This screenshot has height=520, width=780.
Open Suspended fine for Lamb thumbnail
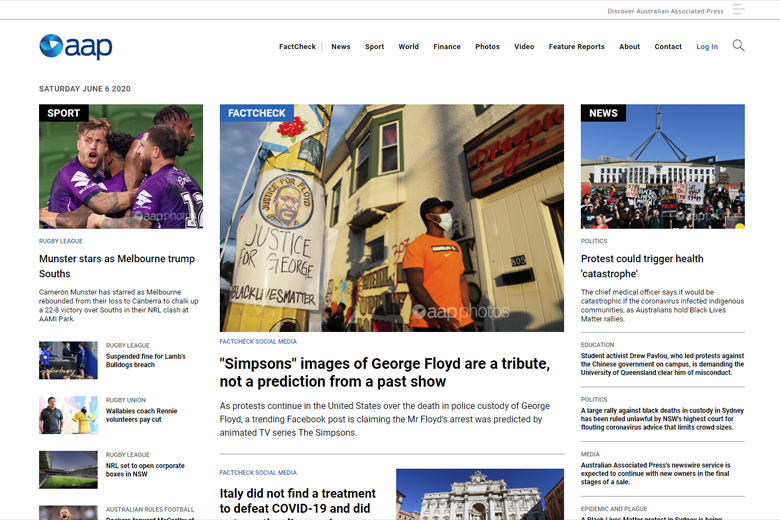click(x=68, y=360)
